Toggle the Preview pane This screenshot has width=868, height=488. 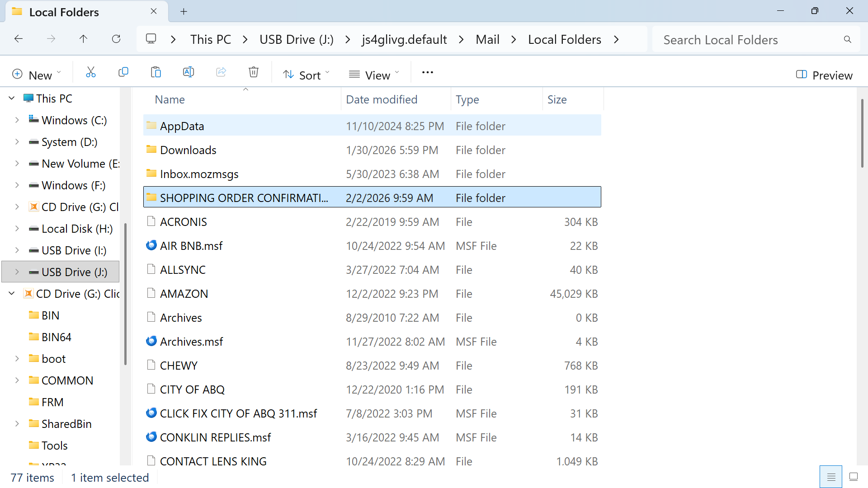824,75
